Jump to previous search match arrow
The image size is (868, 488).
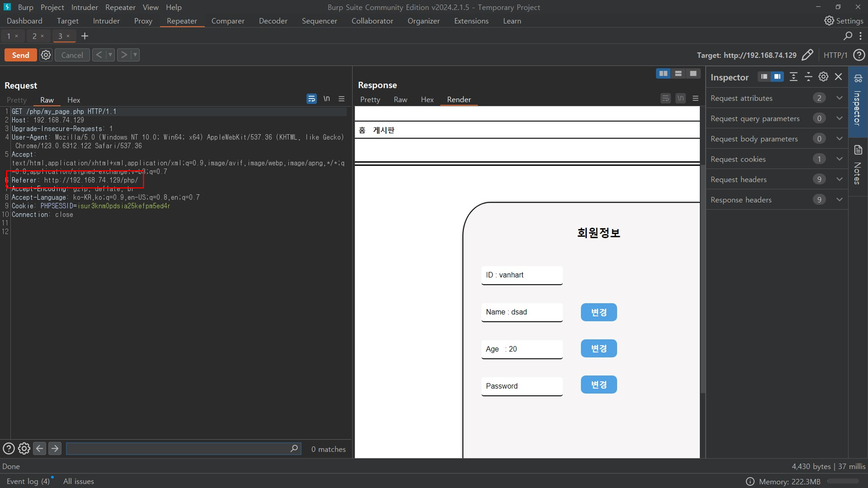click(39, 448)
